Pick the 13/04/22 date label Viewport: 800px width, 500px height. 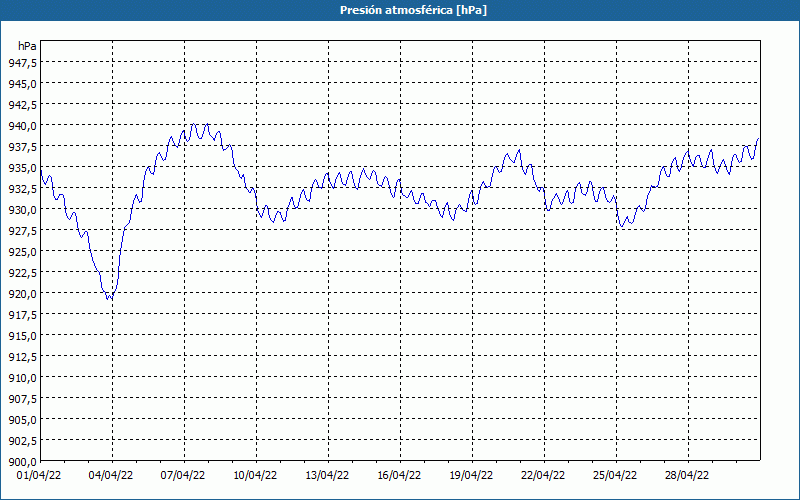pyautogui.click(x=328, y=476)
